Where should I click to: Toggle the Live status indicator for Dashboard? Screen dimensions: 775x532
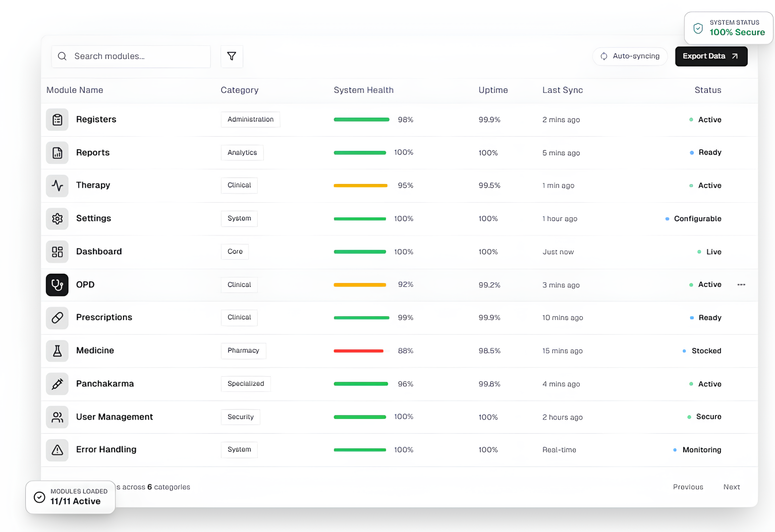(699, 252)
